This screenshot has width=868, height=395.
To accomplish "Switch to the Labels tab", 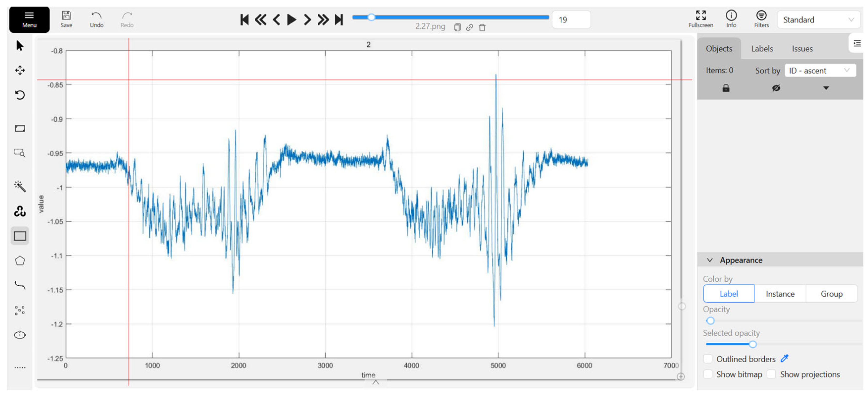I will [x=762, y=48].
